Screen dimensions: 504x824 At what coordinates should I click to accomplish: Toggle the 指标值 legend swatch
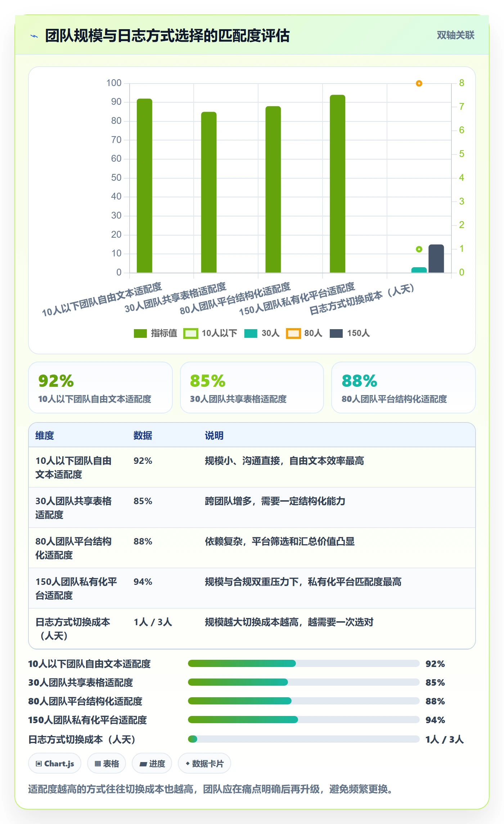coord(140,333)
